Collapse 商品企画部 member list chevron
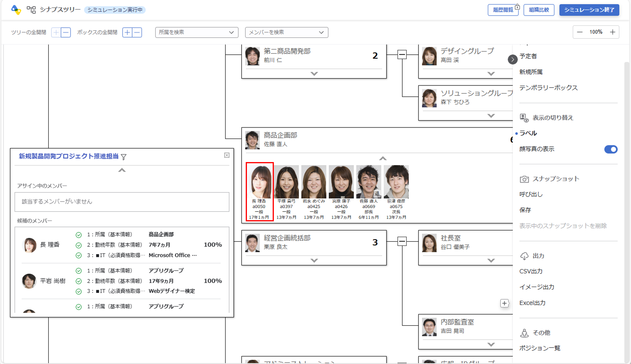 (383, 159)
